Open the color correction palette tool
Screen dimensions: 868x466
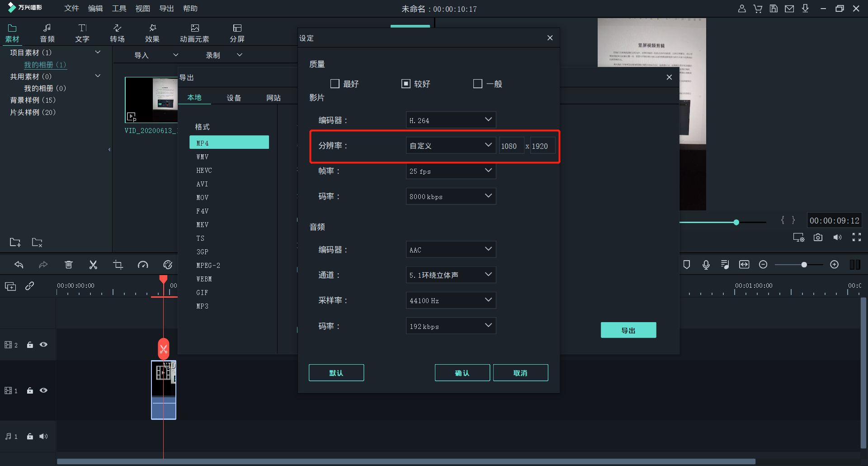click(x=168, y=265)
